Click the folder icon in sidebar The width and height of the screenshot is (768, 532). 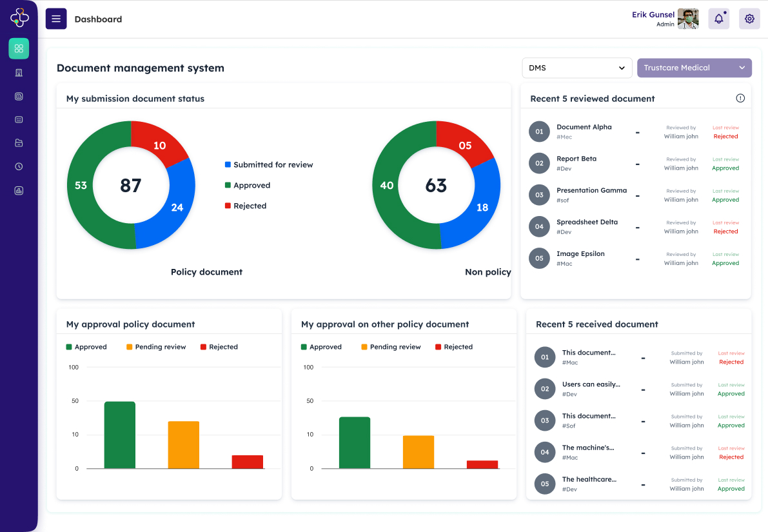click(19, 143)
